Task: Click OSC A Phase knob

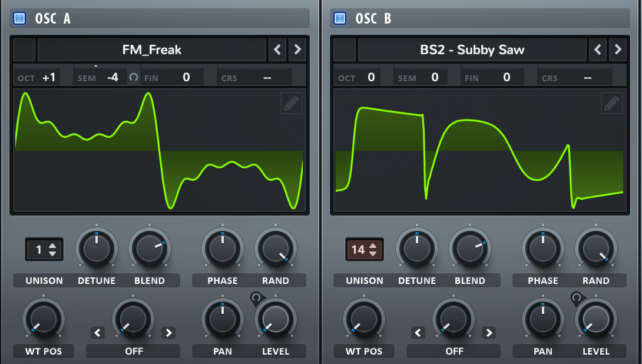Action: coord(222,249)
